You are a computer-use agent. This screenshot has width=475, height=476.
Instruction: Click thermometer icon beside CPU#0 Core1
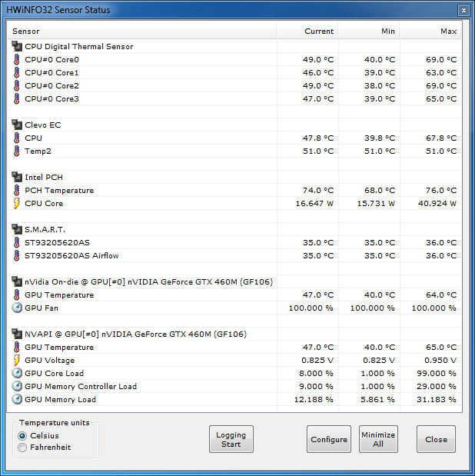(17, 72)
